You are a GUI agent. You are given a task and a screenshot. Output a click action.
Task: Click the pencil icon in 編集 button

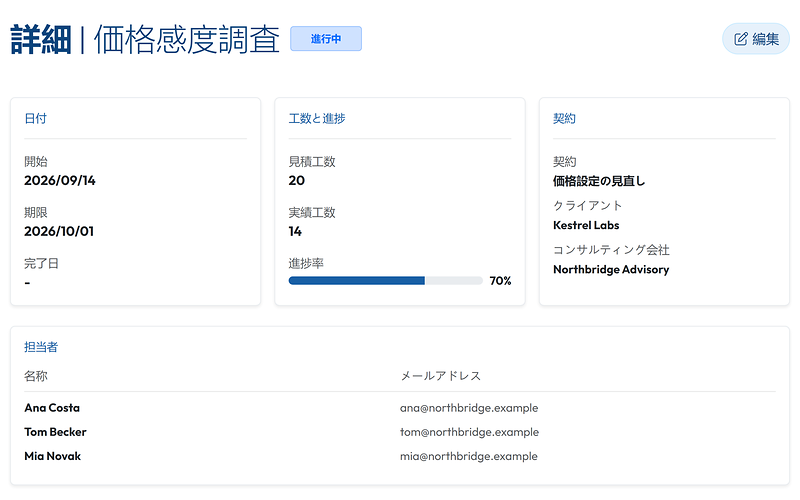tap(741, 39)
